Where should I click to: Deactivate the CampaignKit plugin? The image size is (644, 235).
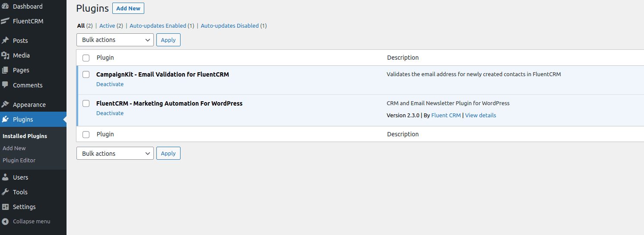tap(110, 84)
